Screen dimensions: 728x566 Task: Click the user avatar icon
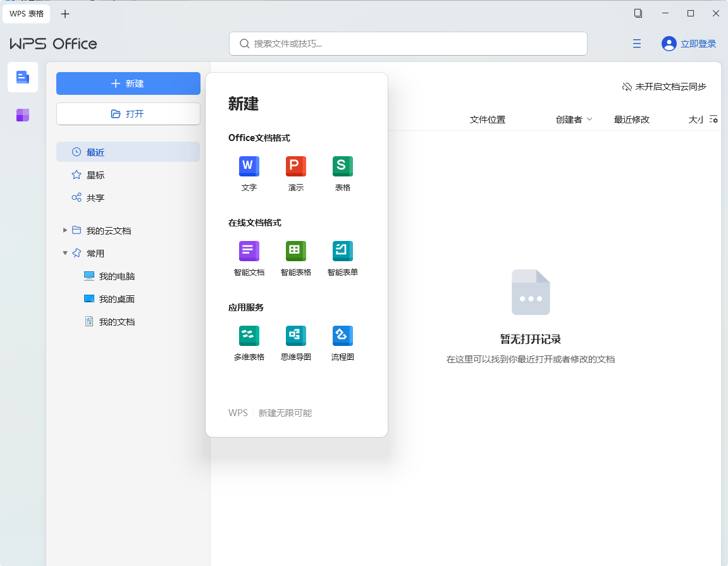669,44
